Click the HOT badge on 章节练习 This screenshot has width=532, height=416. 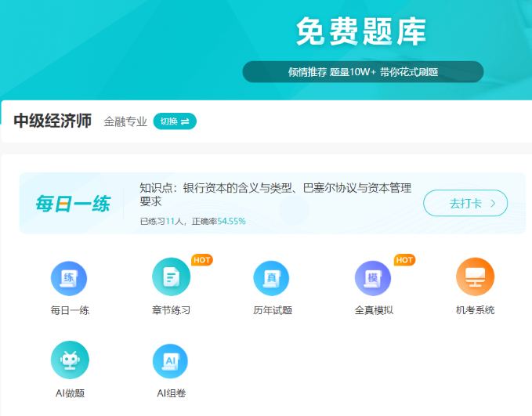pyautogui.click(x=202, y=260)
